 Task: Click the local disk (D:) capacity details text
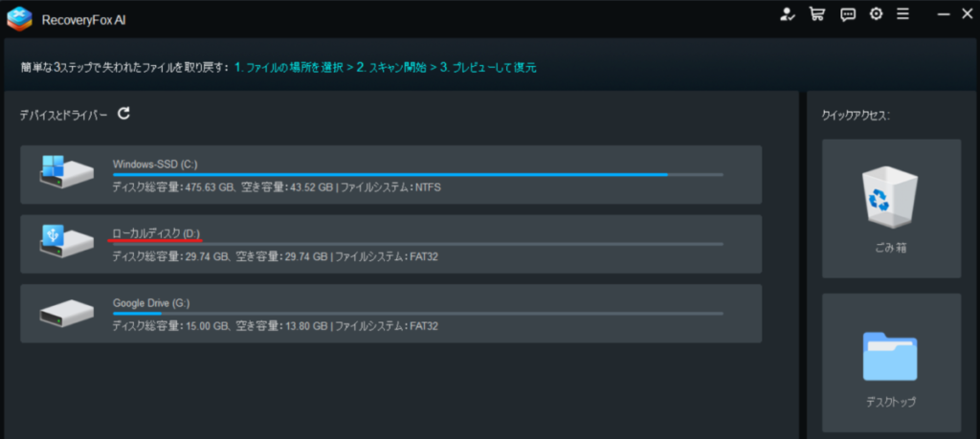tap(275, 256)
